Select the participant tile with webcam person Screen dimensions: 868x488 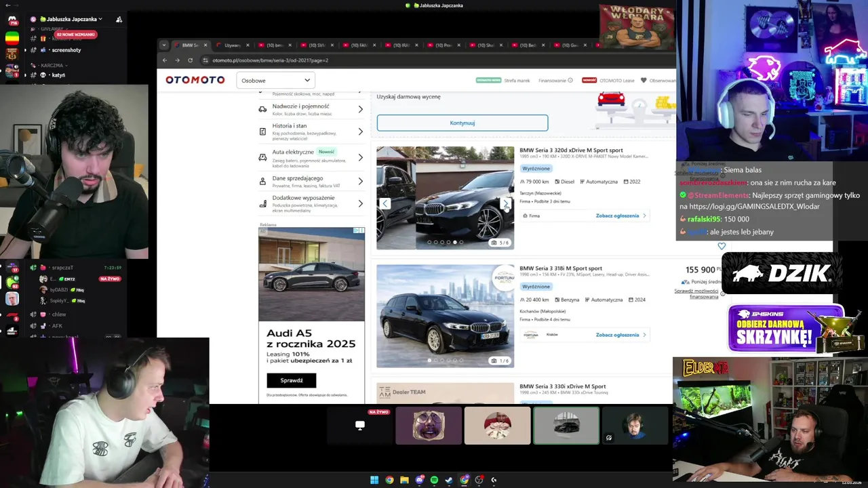pos(635,426)
